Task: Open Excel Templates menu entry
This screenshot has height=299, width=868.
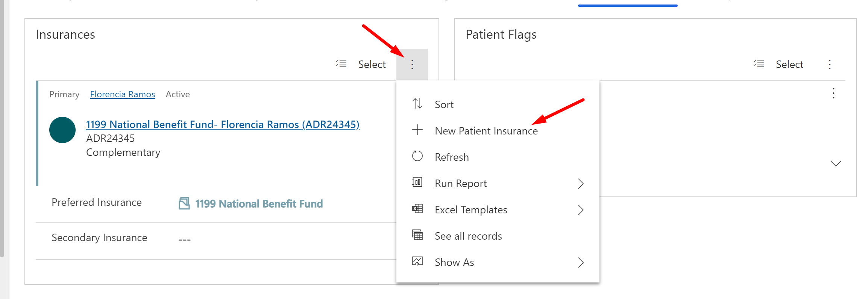Action: coord(498,210)
